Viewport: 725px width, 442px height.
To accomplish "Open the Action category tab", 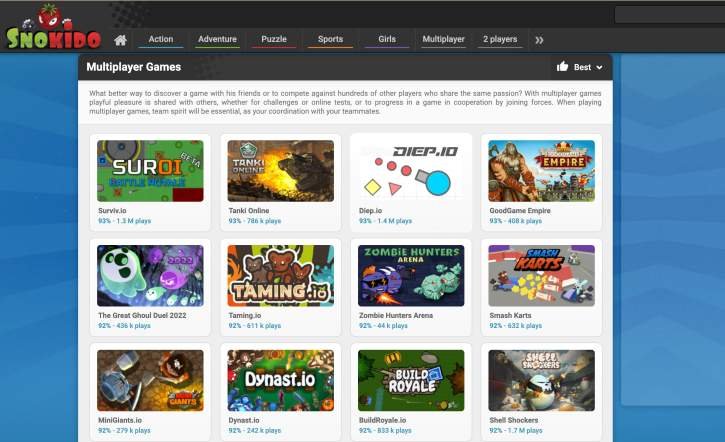I will 160,39.
